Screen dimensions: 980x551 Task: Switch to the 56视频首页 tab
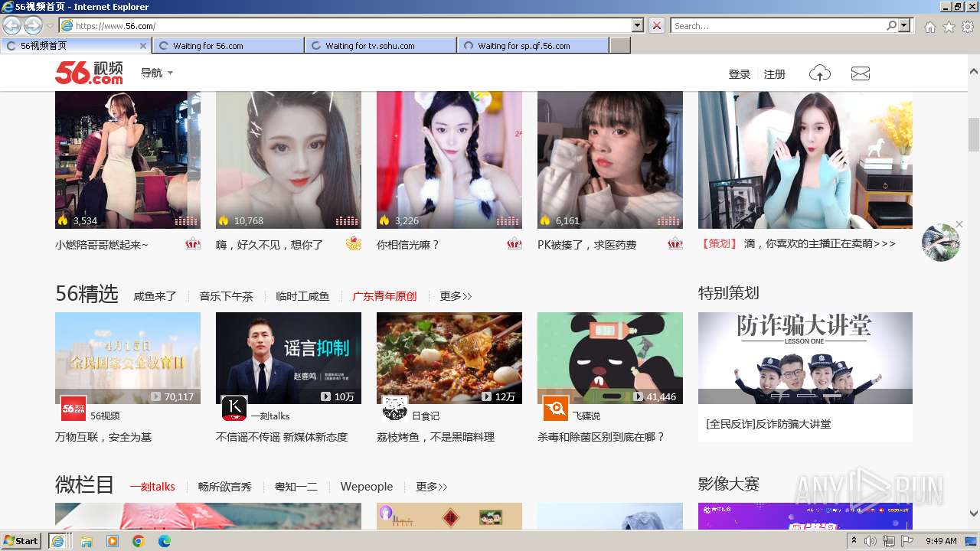click(x=75, y=46)
